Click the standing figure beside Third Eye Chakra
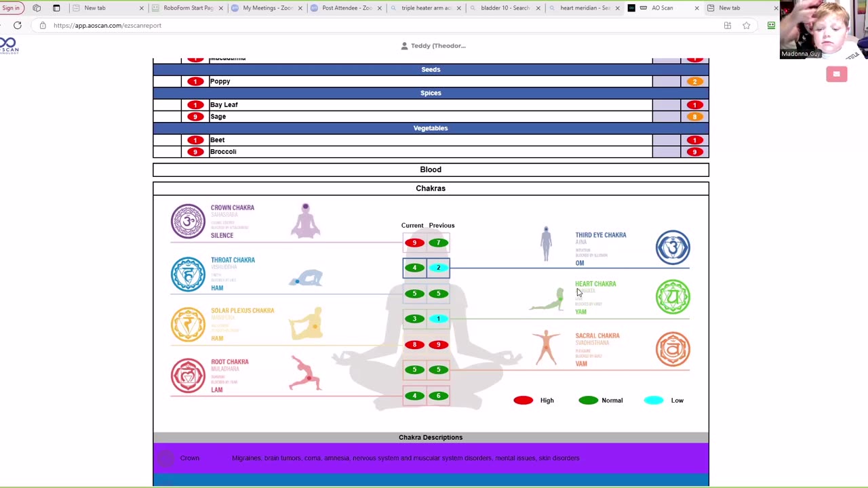Viewport: 868px width, 488px height. tap(546, 244)
